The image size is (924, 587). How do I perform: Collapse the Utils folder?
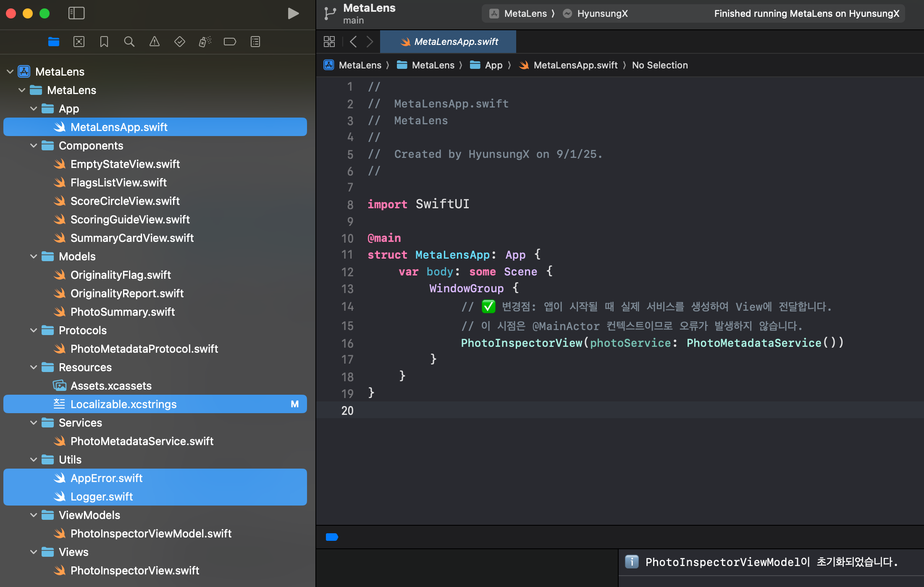point(34,460)
